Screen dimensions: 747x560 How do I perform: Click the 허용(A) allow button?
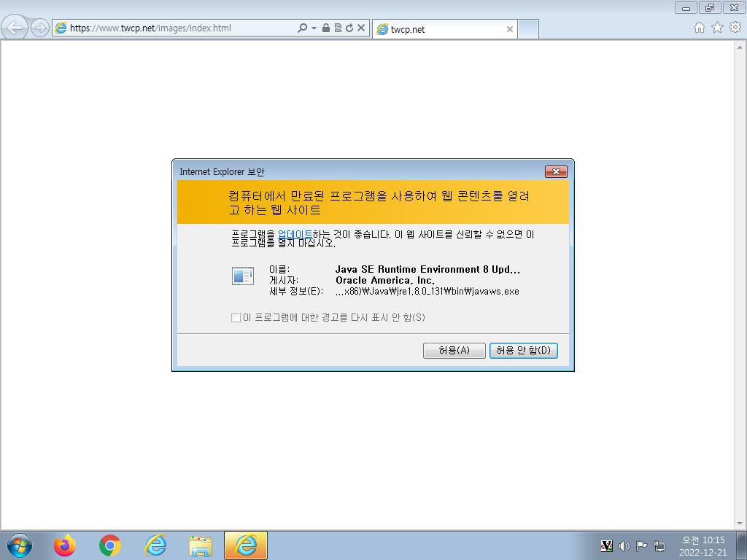(x=454, y=351)
